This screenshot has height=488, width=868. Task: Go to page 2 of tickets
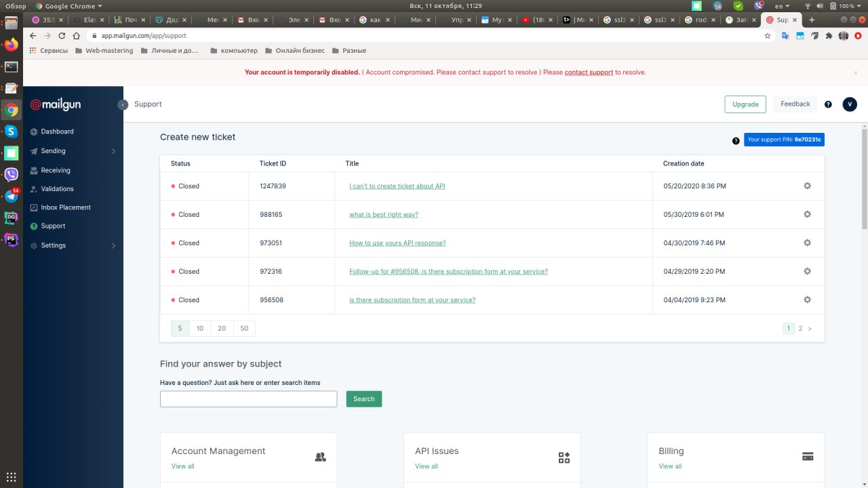[x=800, y=329]
